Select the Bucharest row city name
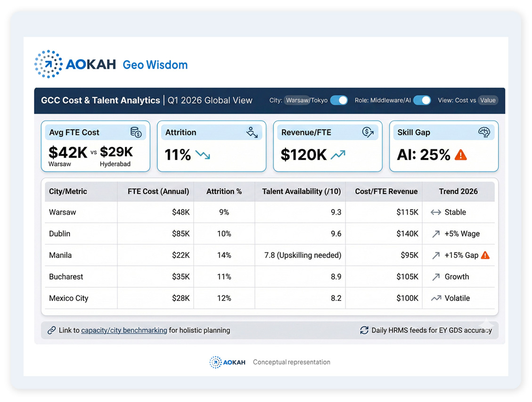The width and height of the screenshot is (532, 402). pyautogui.click(x=66, y=277)
